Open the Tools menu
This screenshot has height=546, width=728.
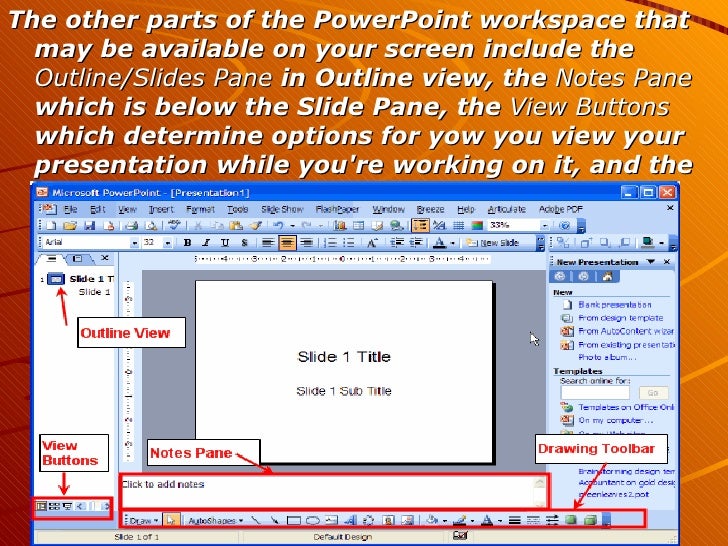pyautogui.click(x=238, y=209)
